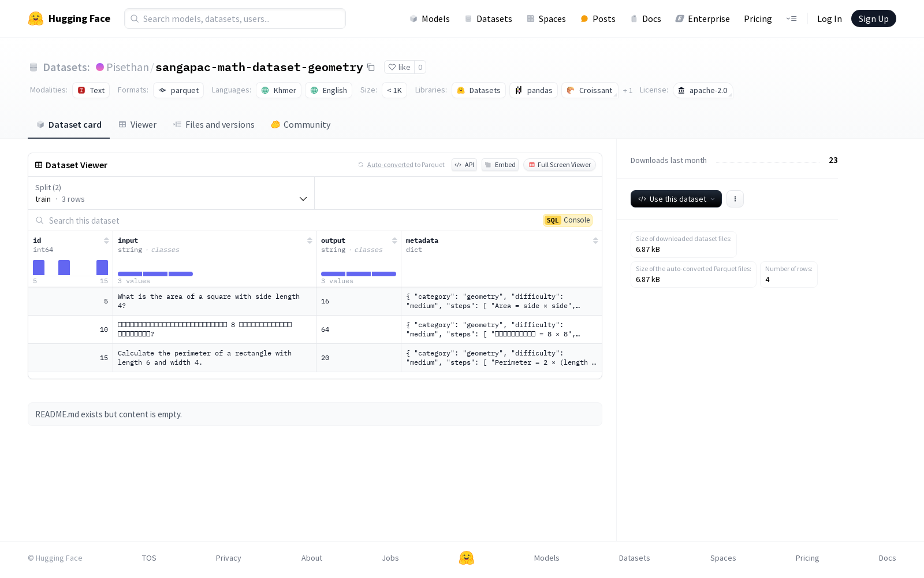Viewport: 924px width, 578px height.
Task: Show the +1 more libraries
Action: [628, 90]
